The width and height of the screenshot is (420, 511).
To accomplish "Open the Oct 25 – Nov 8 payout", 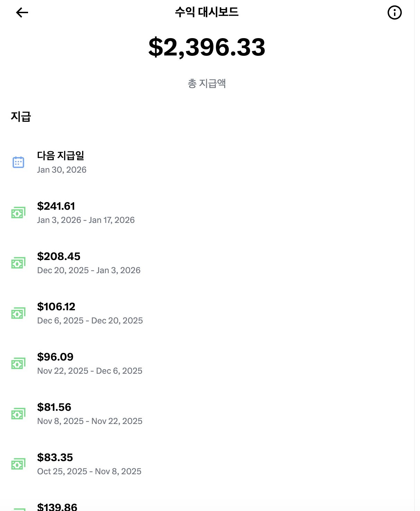I will (89, 471).
